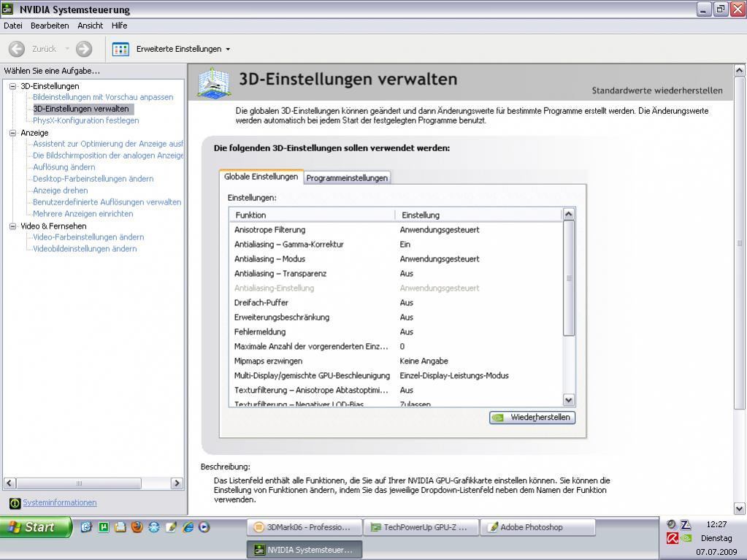Open Desktop-Farbeinstellungen ändern task

pos(93,179)
